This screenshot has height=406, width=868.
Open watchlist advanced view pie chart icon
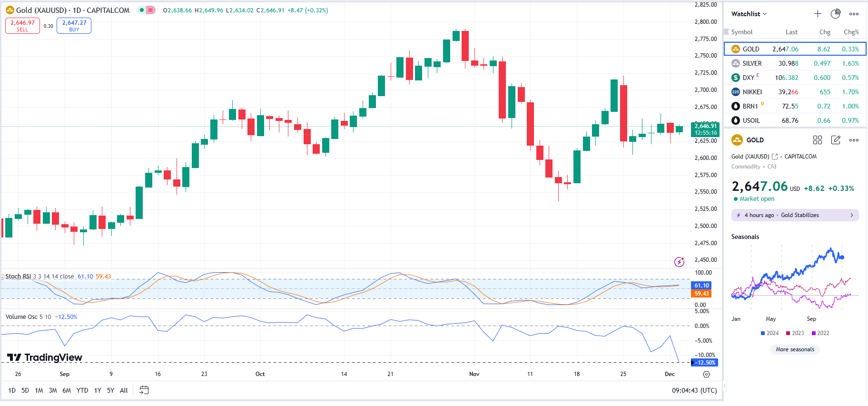[836, 14]
